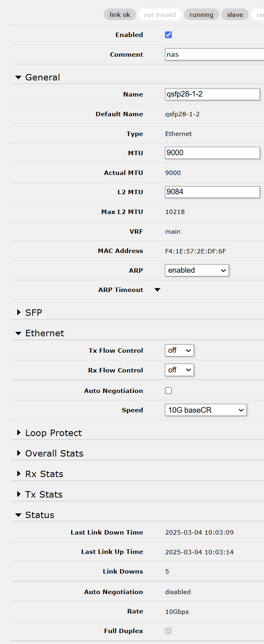Expand the Loop Protect section
Image resolution: width=264 pixels, height=644 pixels.
point(19,432)
